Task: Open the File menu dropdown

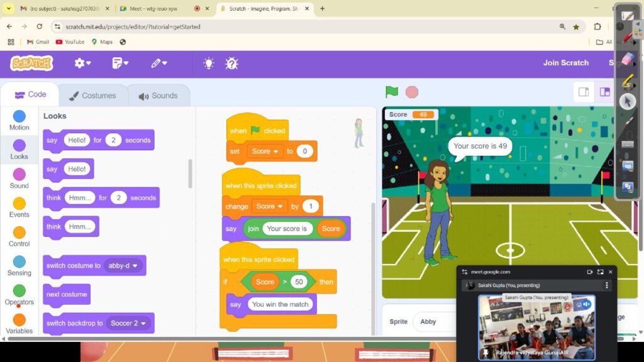Action: (x=120, y=63)
